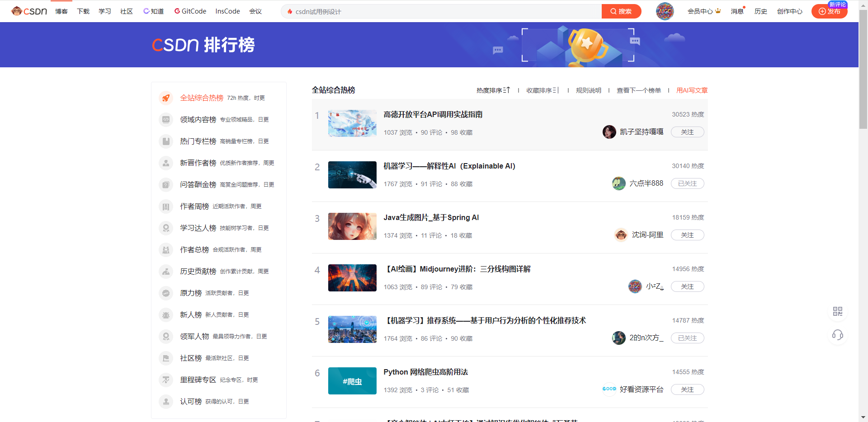Click 六点半888's avatar

click(619, 183)
